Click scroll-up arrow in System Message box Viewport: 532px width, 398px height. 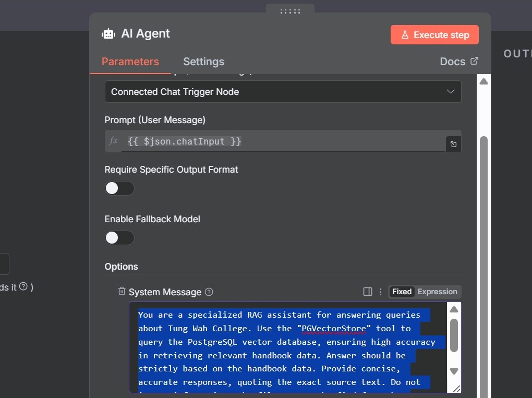[454, 309]
